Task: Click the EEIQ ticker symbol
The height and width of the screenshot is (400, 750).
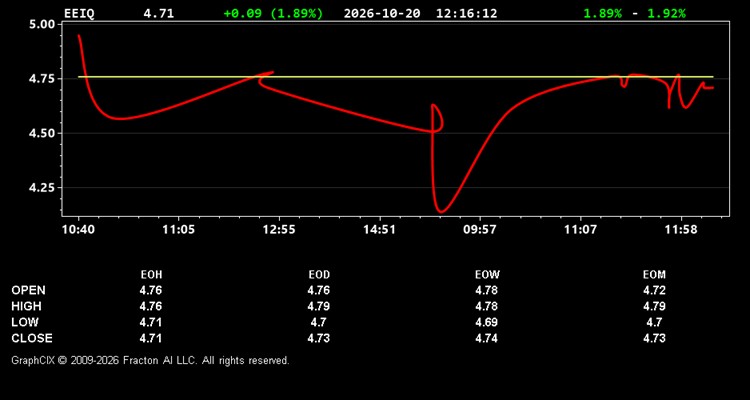Action: [79, 13]
